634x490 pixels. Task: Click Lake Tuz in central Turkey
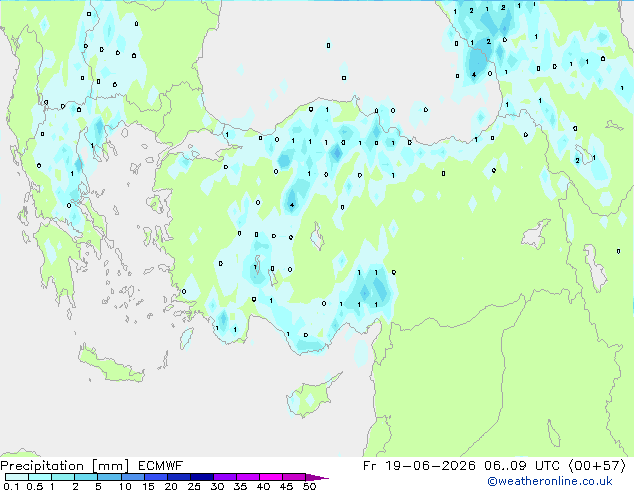pos(317,237)
